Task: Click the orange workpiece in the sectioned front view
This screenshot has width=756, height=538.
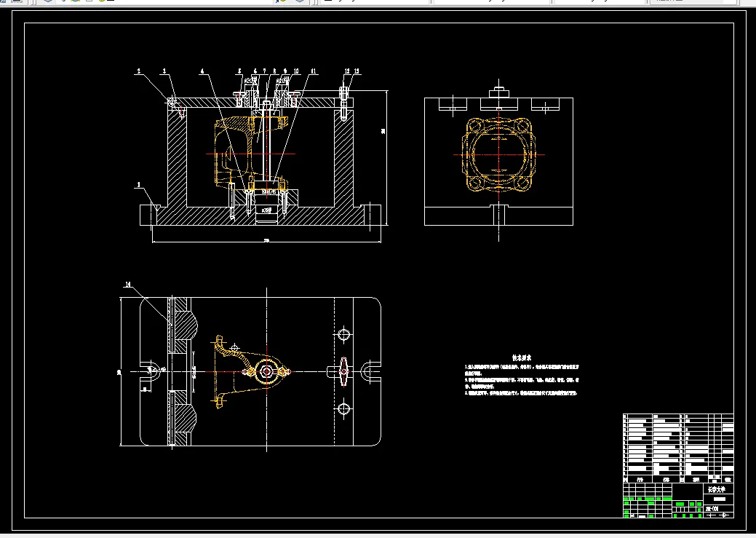Action: 251,154
